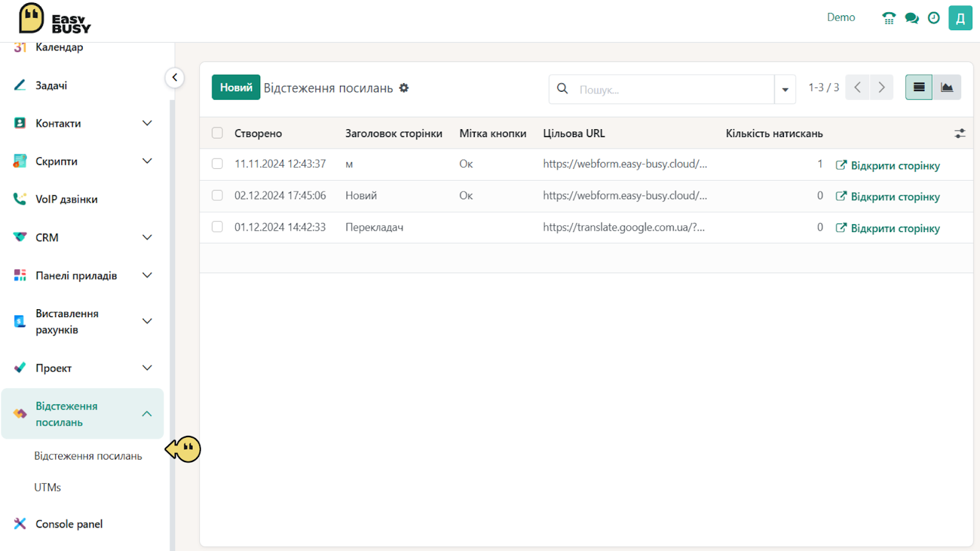
Task: Open the clock activities icon
Action: point(933,18)
